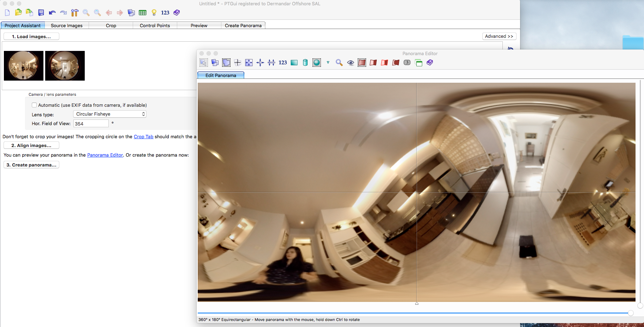The image size is (644, 327).
Task: Click the Align images button
Action: (31, 145)
